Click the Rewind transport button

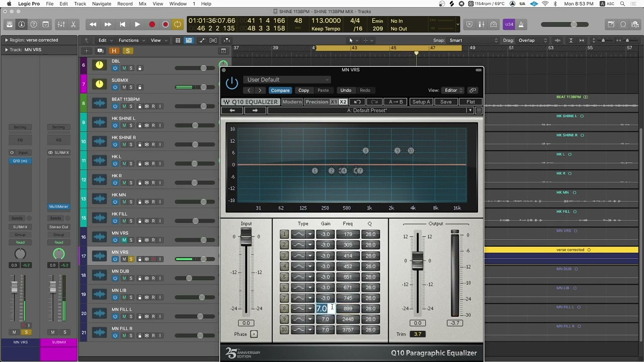[x=93, y=24]
